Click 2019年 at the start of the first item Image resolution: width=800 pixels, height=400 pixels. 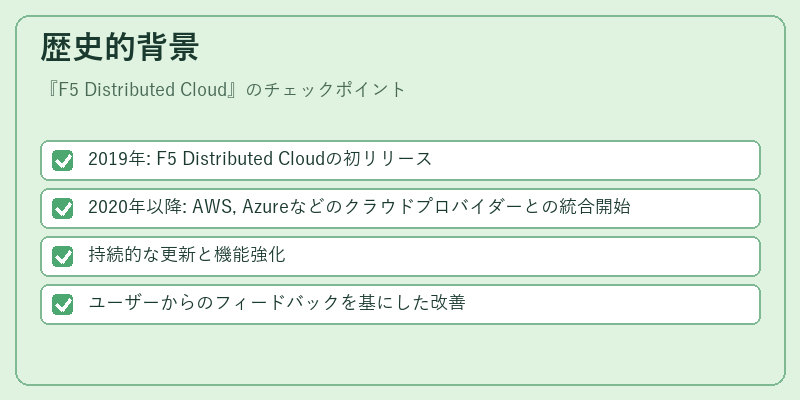point(116,159)
